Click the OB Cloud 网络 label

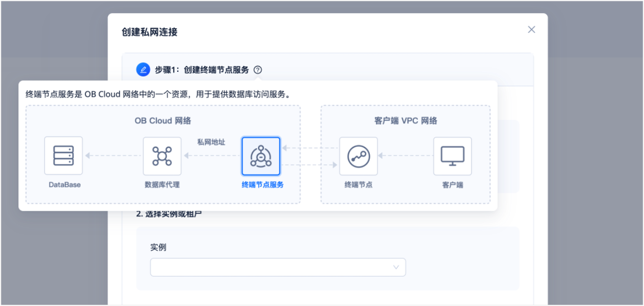click(x=163, y=121)
